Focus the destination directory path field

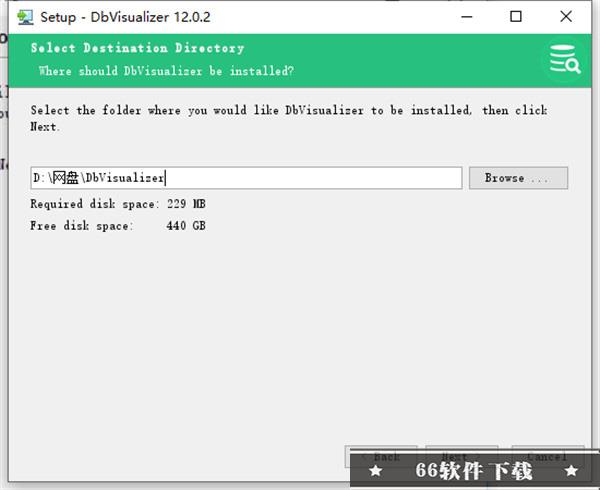click(246, 178)
